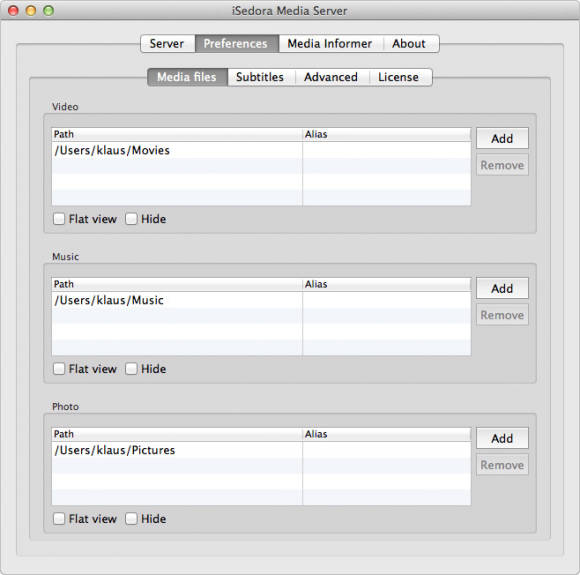The image size is (580, 575).
Task: Click the Alias column header in Photo table
Action: point(387,434)
